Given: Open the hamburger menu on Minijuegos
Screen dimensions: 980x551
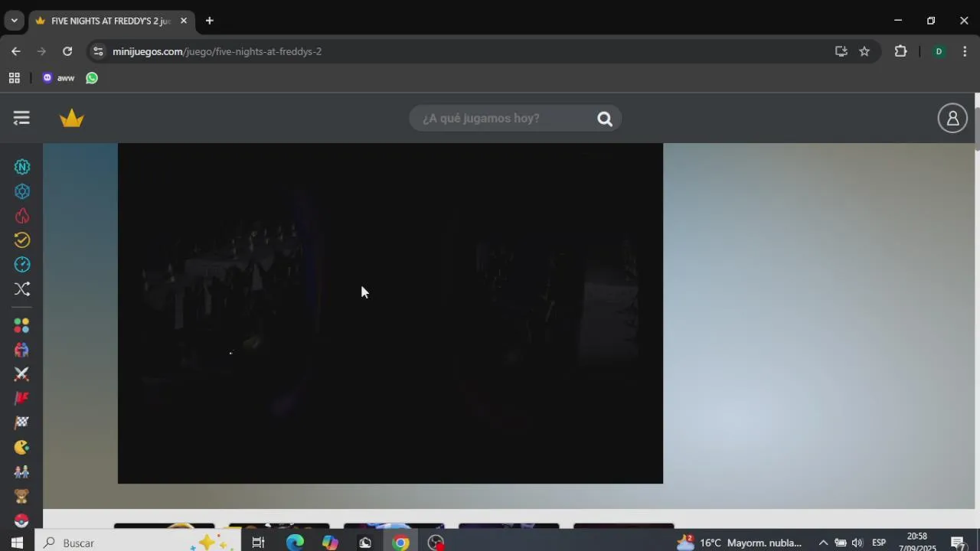Looking at the screenshot, I should [x=21, y=118].
